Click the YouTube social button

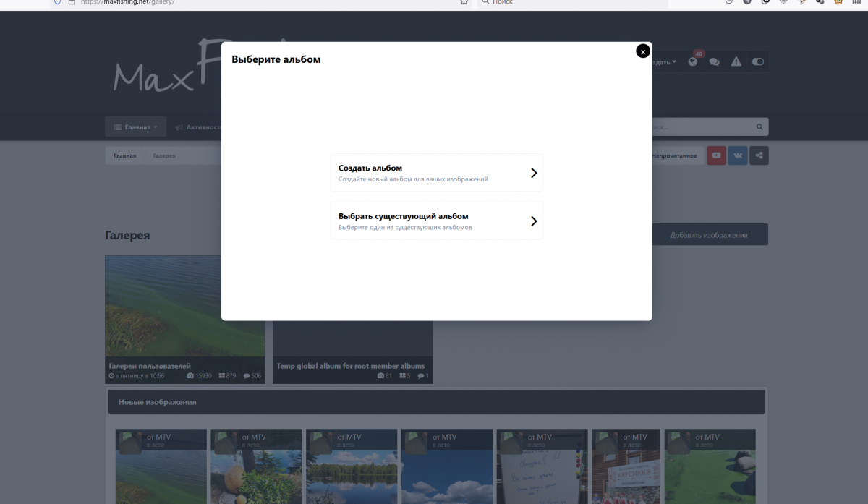716,155
